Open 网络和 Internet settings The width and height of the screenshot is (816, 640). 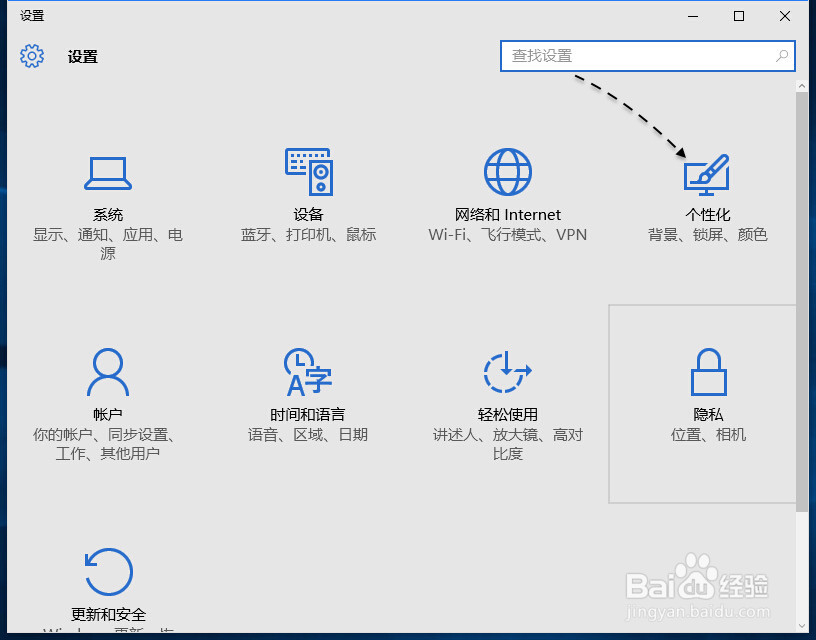507,195
